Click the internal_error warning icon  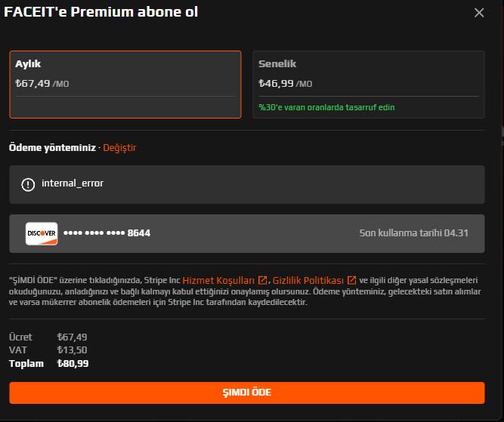28,183
